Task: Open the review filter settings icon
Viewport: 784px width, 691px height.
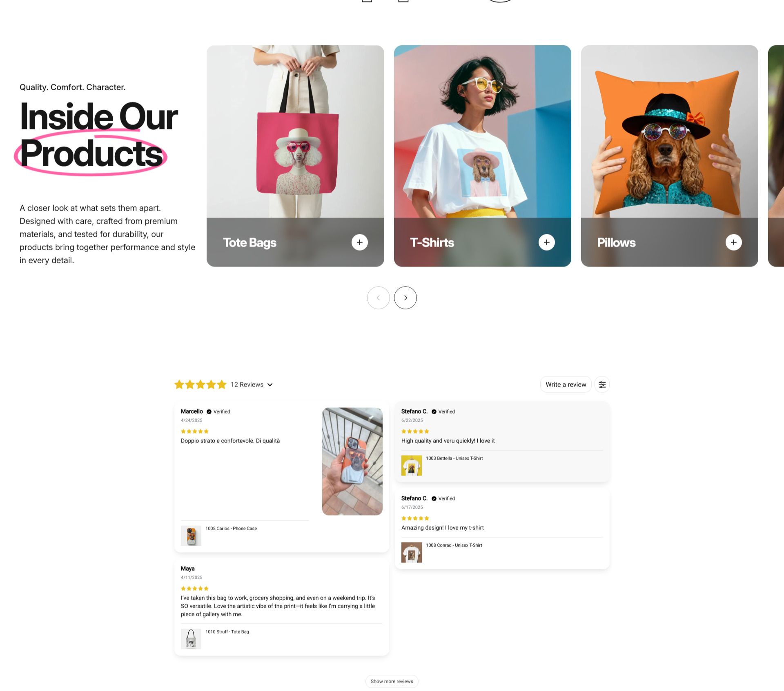Action: pyautogui.click(x=602, y=384)
